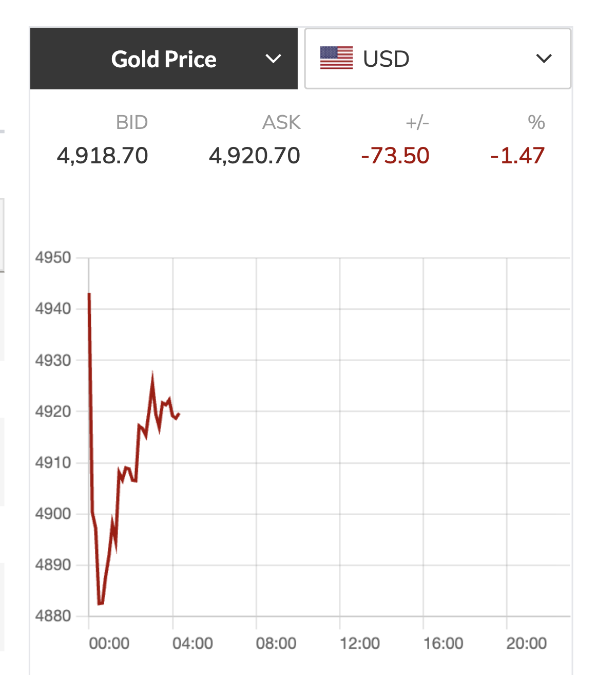
Task: Click the -73.50 change value
Action: click(395, 156)
